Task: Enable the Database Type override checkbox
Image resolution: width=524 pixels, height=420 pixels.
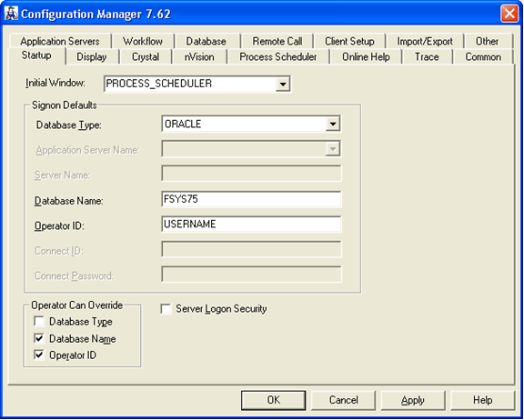Action: [x=39, y=322]
